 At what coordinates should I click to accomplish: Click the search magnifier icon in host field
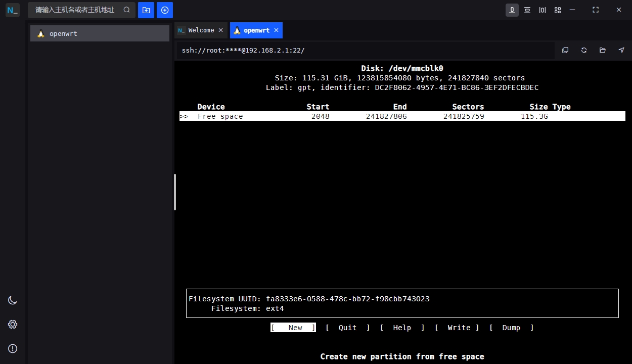pyautogui.click(x=126, y=10)
